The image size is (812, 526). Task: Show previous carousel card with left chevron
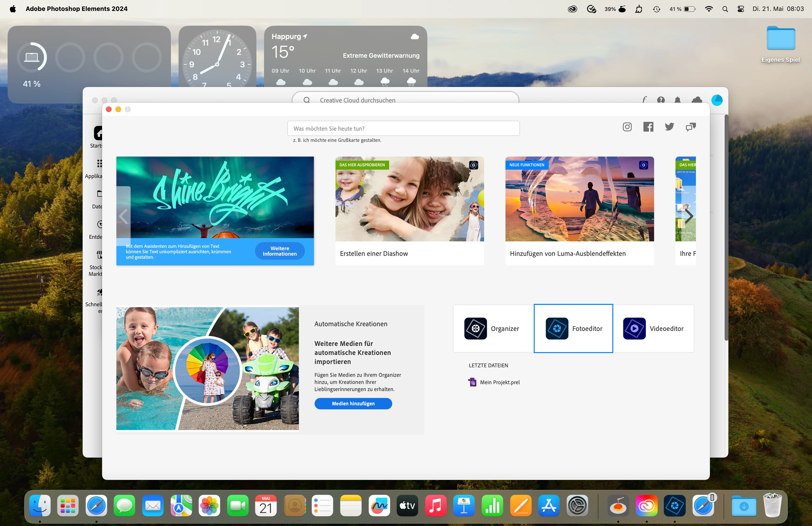point(123,216)
